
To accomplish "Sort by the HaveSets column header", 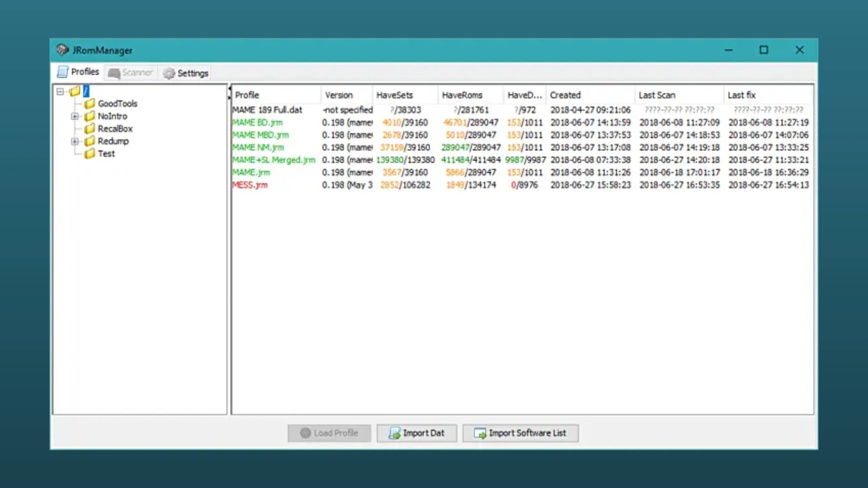I will tap(405, 95).
